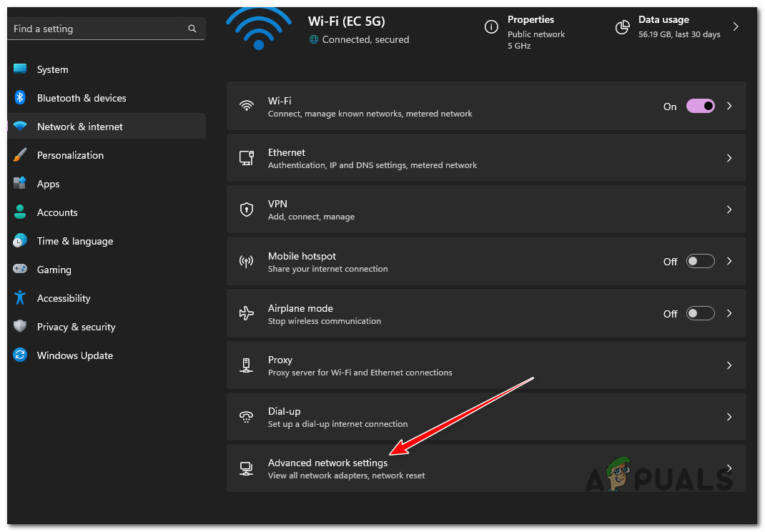Open the Advanced network settings chevron
The image size is (765, 532).
pos(729,468)
